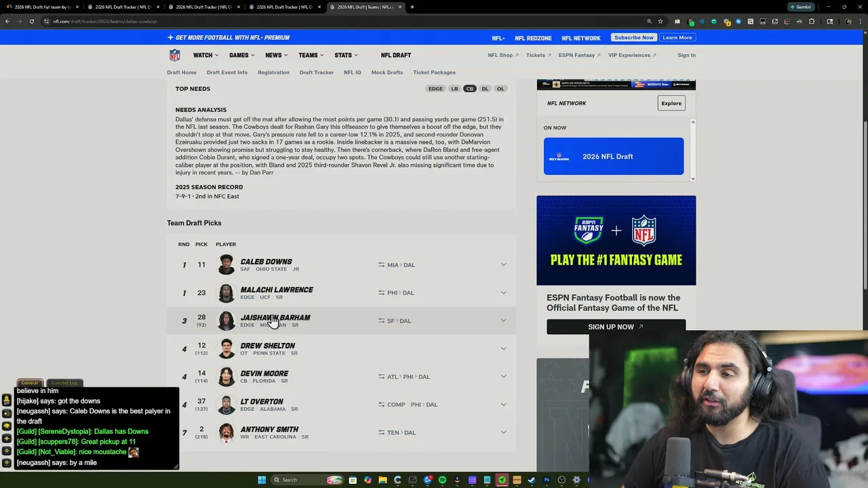The height and width of the screenshot is (488, 868).
Task: Click Caleb Downs player headshot
Action: pyautogui.click(x=226, y=265)
